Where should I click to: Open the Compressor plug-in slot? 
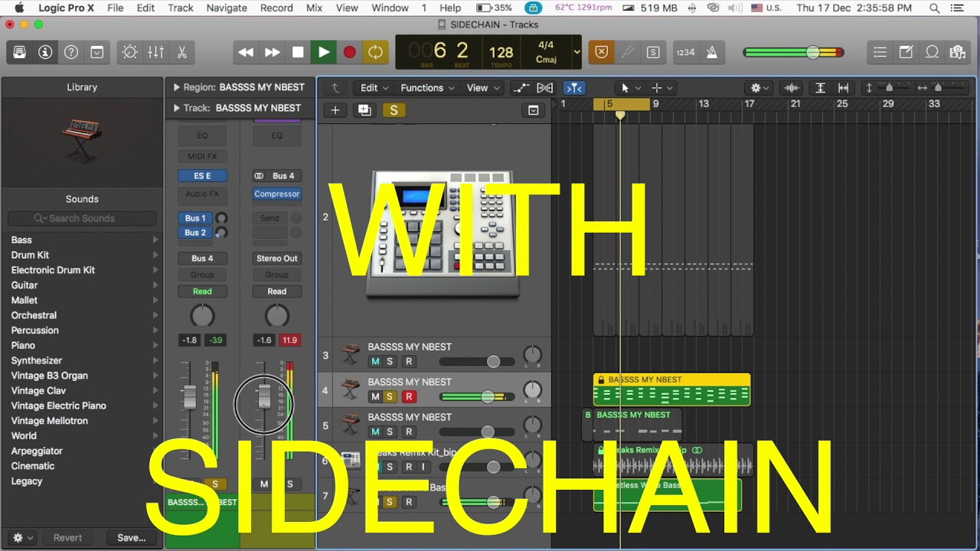277,194
